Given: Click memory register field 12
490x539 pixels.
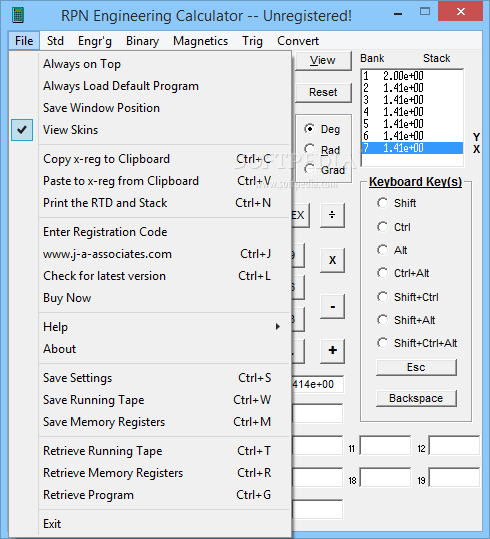Looking at the screenshot, I should click(x=454, y=446).
